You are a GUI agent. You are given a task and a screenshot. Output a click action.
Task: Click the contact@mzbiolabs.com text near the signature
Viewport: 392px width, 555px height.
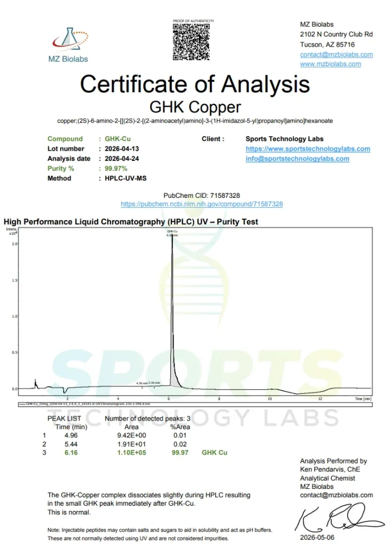[x=336, y=495]
